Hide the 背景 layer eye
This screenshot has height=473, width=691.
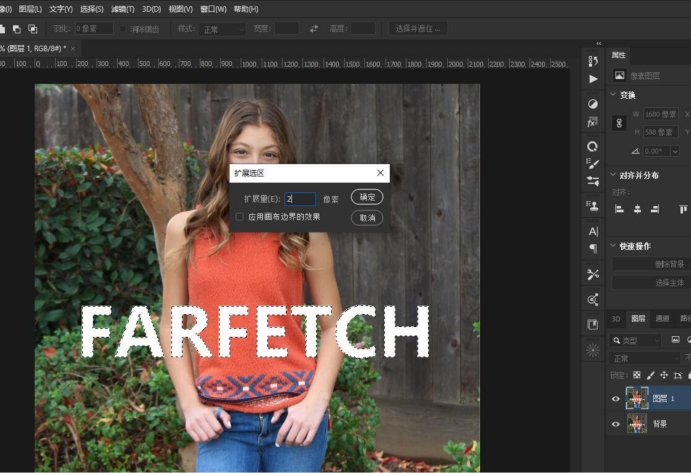pos(616,424)
